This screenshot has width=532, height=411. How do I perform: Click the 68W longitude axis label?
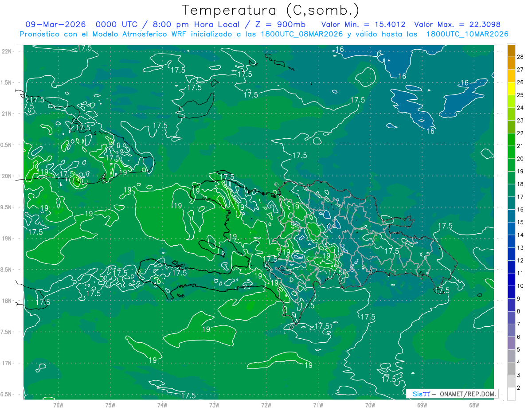coord(474,405)
